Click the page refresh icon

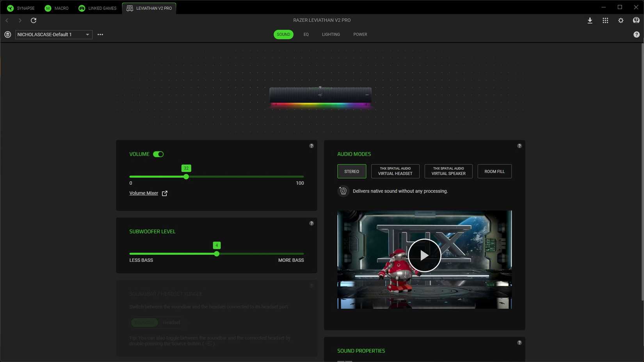[x=34, y=20]
